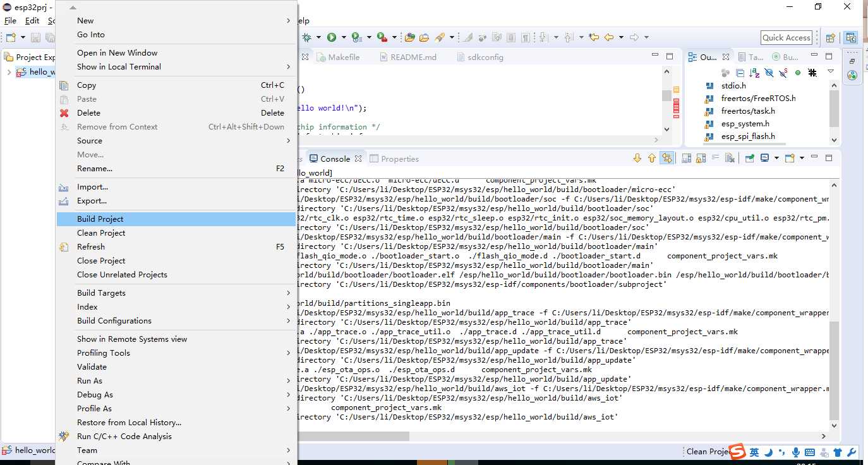Click the New wizard icon in toolbar
Image resolution: width=868 pixels, height=465 pixels.
[11, 37]
